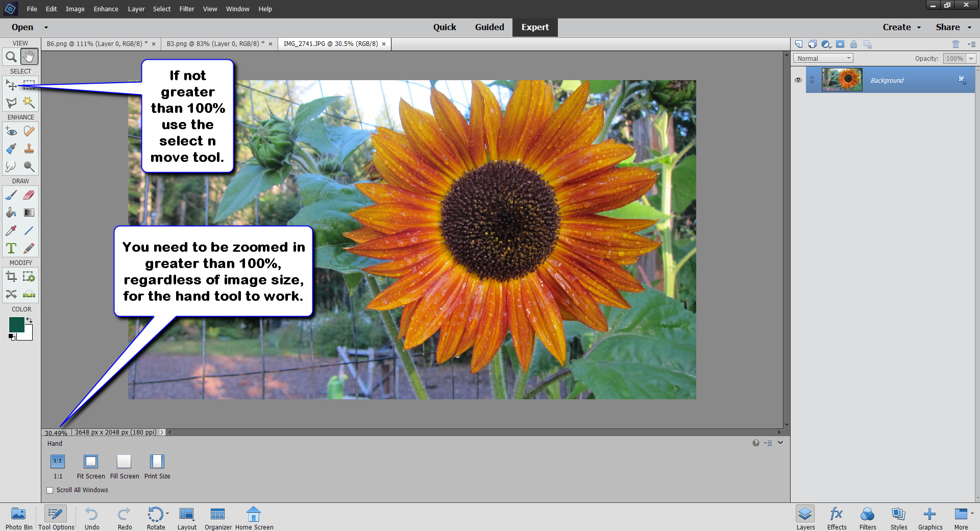Select the Crop tool under Modify
Screen dimensions: 980x531
11,277
